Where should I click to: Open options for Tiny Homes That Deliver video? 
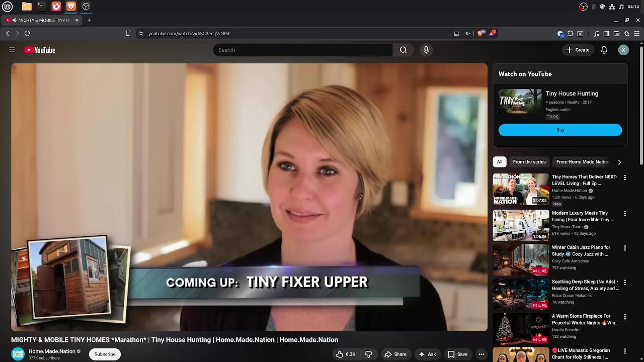pos(625,177)
